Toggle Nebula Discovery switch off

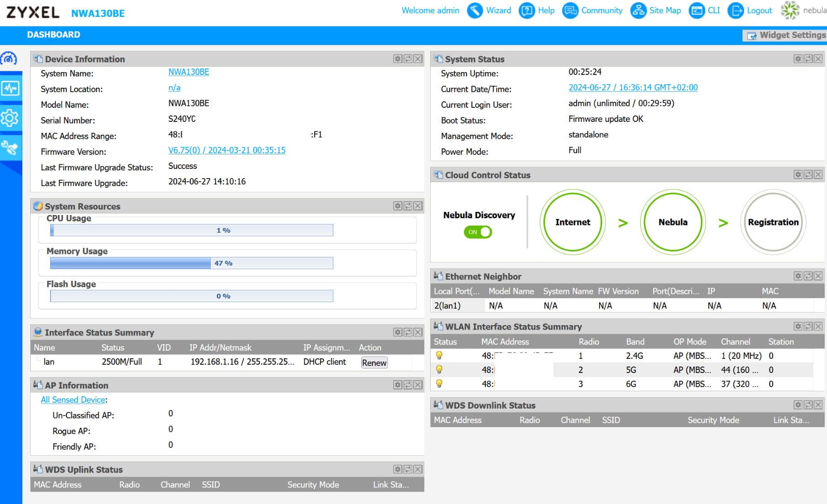pos(478,232)
